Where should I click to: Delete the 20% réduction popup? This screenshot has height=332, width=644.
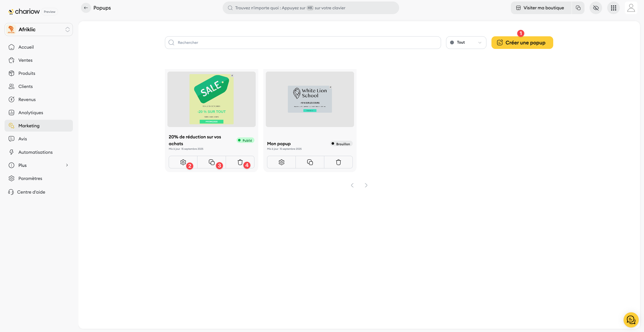pyautogui.click(x=240, y=162)
